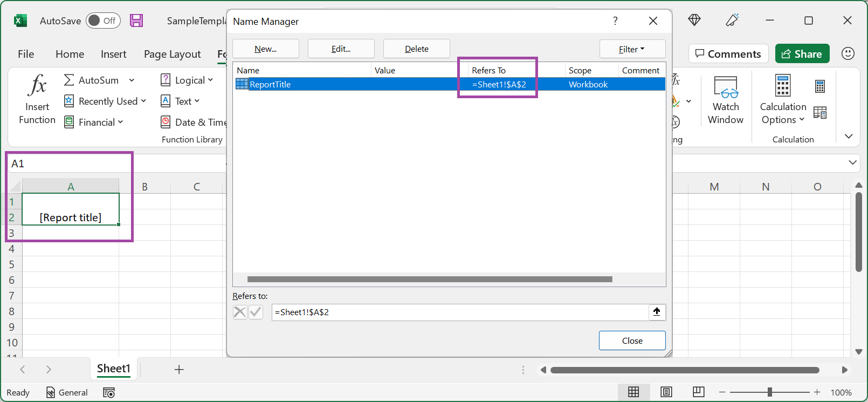Expand the formula bar chevron
The height and width of the screenshot is (402, 868).
tap(852, 162)
